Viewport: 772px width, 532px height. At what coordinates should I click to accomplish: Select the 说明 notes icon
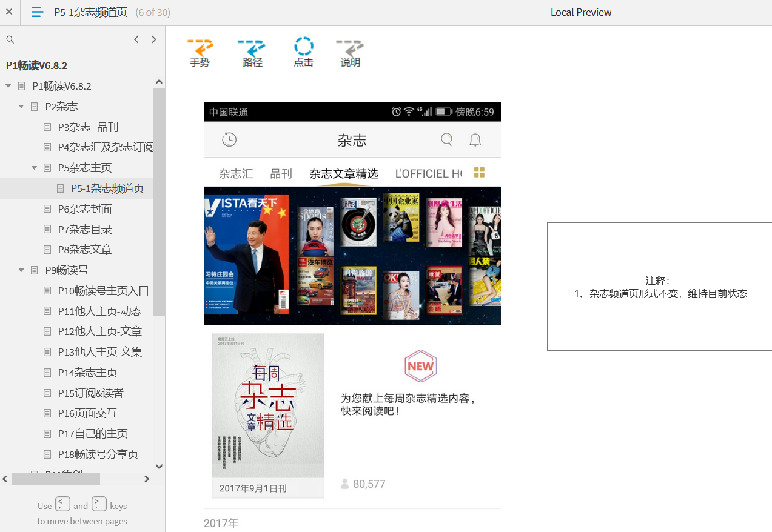click(350, 53)
